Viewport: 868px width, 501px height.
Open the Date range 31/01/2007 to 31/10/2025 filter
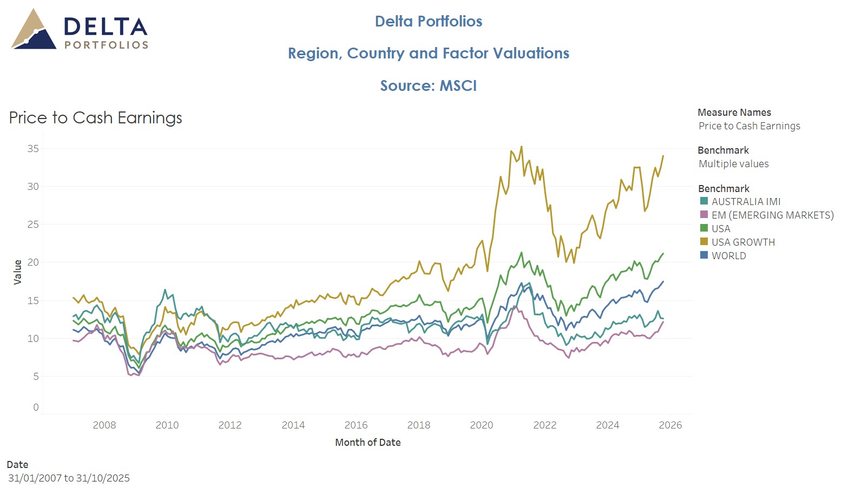[x=69, y=478]
